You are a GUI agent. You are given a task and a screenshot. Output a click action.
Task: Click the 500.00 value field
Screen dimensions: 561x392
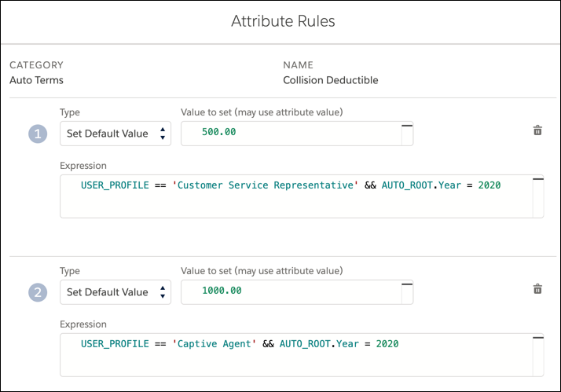tap(297, 134)
